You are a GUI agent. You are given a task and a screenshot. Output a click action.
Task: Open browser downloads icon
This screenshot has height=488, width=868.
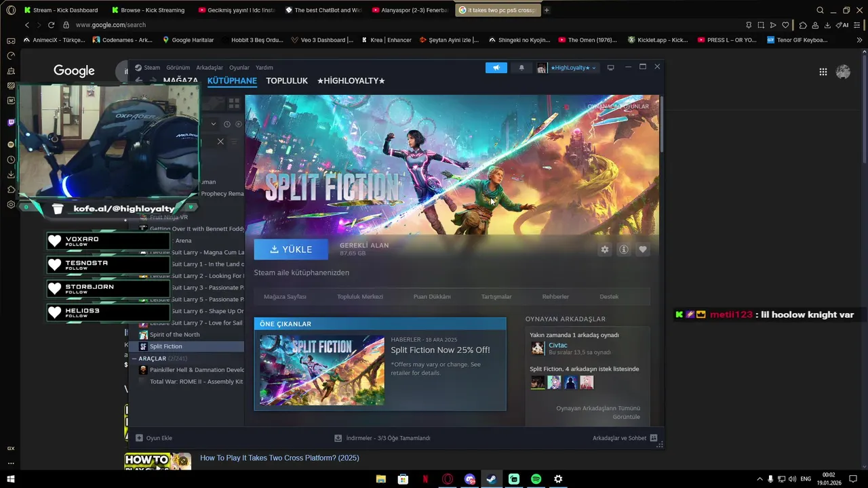(x=827, y=25)
